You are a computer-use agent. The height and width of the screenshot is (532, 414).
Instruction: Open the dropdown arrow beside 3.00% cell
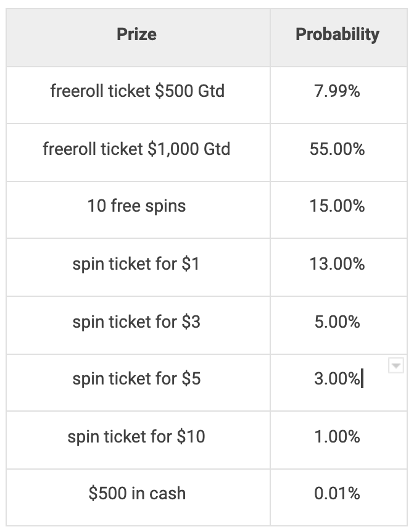pos(396,366)
